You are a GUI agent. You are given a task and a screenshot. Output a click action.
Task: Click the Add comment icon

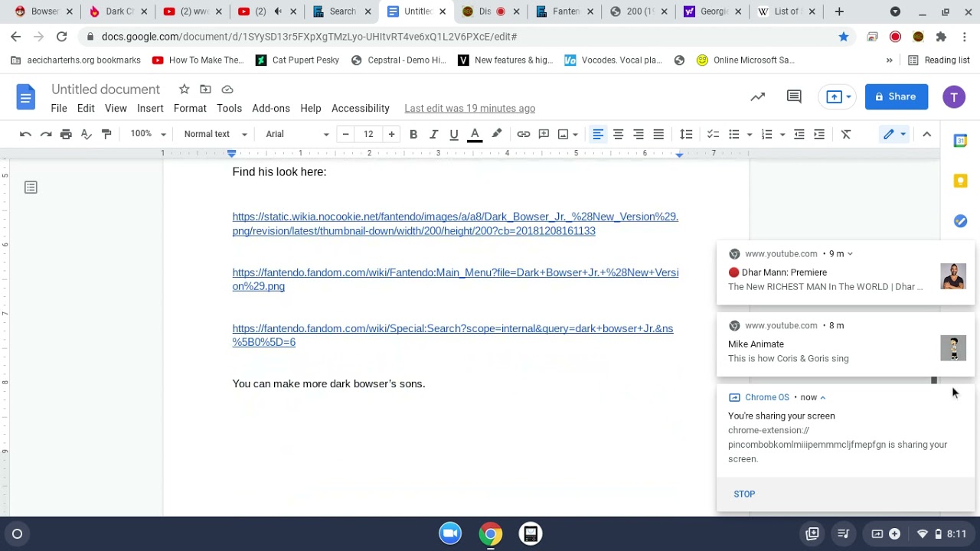[544, 134]
